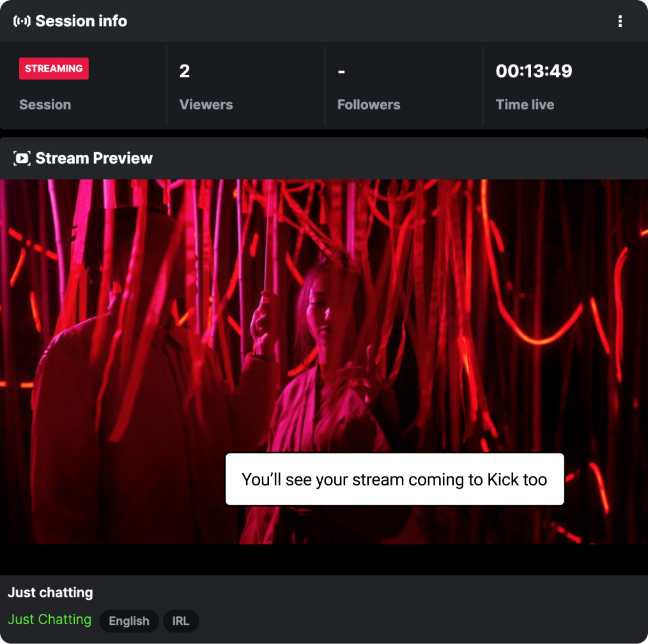Click the Time live label
The width and height of the screenshot is (648, 644).
[x=525, y=105]
